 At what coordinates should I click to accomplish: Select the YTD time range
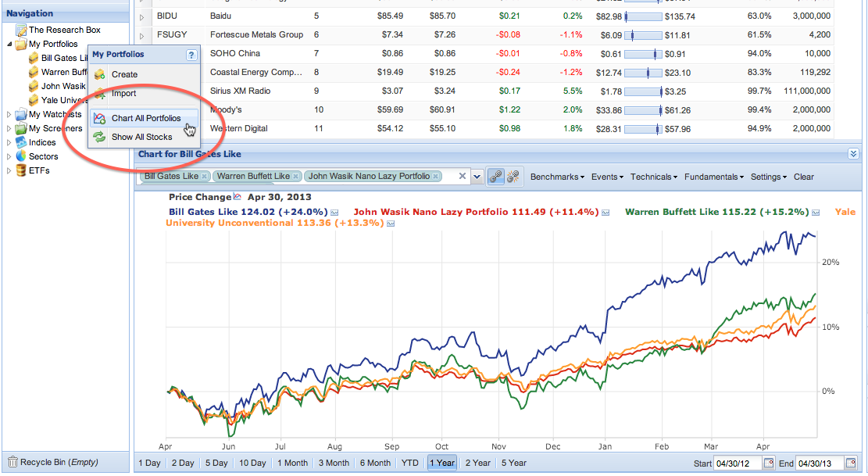coord(410,463)
